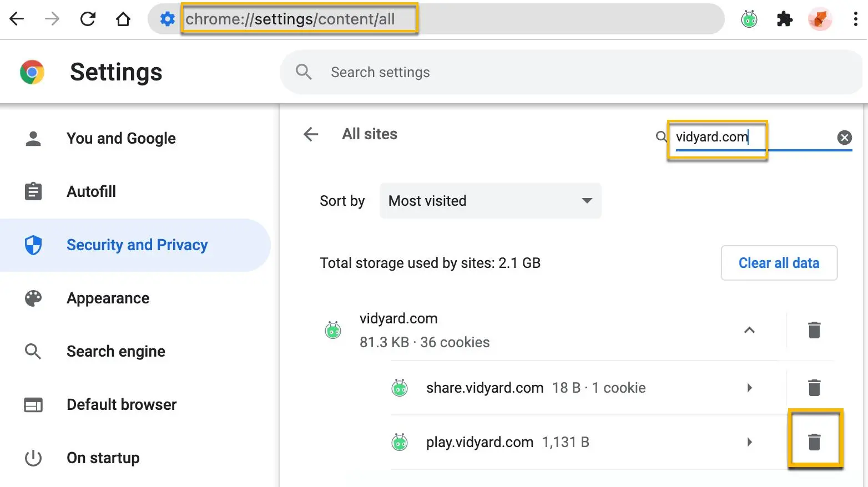Collapse the vidyard.com site group
The width and height of the screenshot is (868, 487).
(x=749, y=330)
